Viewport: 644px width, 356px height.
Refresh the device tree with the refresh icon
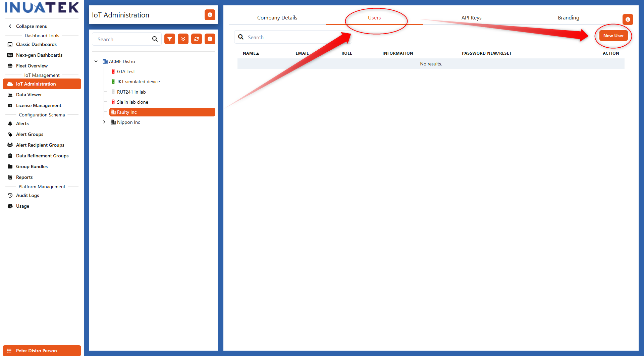[196, 39]
